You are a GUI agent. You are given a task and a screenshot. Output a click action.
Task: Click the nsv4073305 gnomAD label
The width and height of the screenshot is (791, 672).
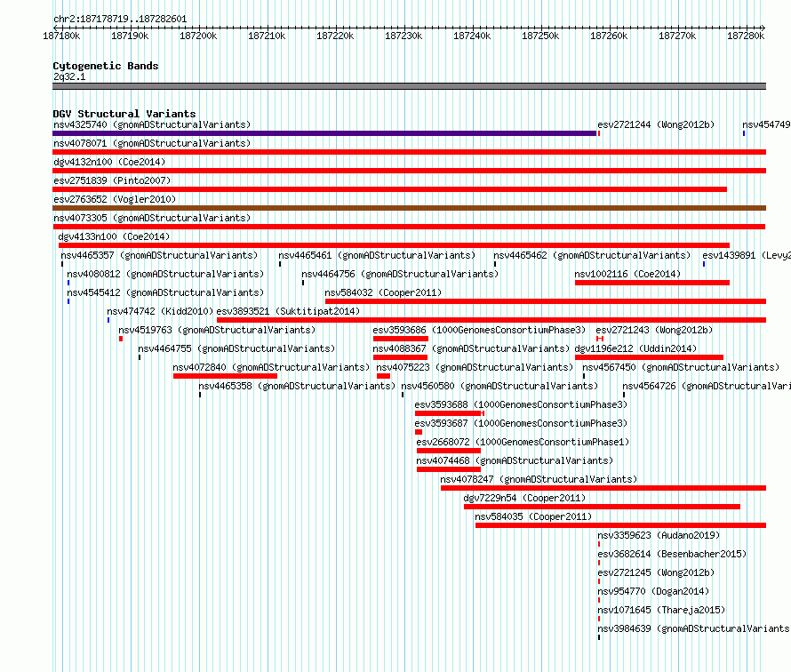coord(152,218)
